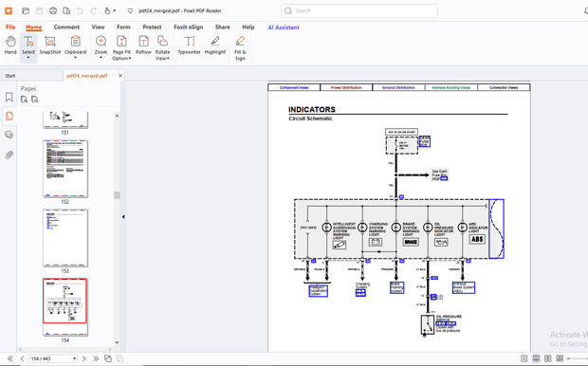Collapse the navigation panel arrow
Screen dimensions: 588x366
123,217
